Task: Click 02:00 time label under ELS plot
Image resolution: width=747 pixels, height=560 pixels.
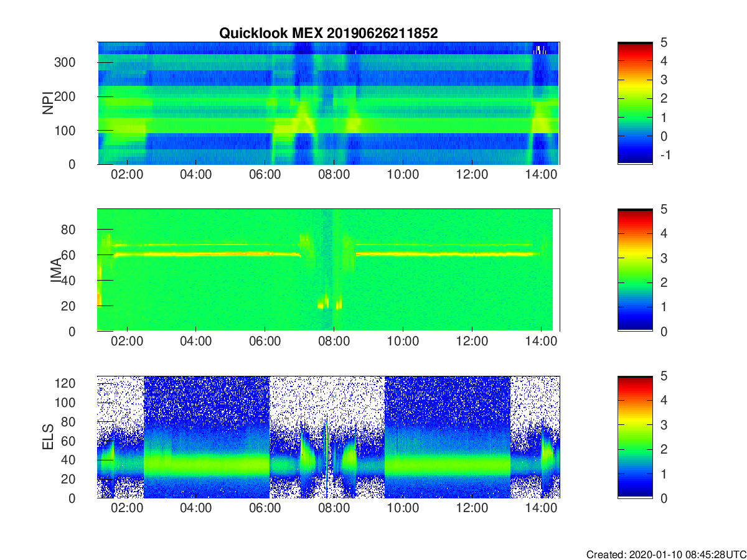Action: pos(127,510)
